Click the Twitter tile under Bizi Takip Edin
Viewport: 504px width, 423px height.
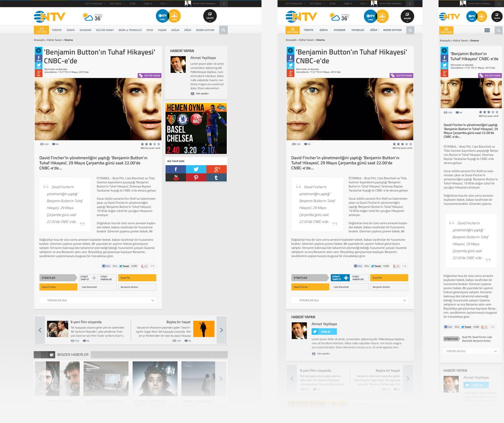(x=196, y=169)
